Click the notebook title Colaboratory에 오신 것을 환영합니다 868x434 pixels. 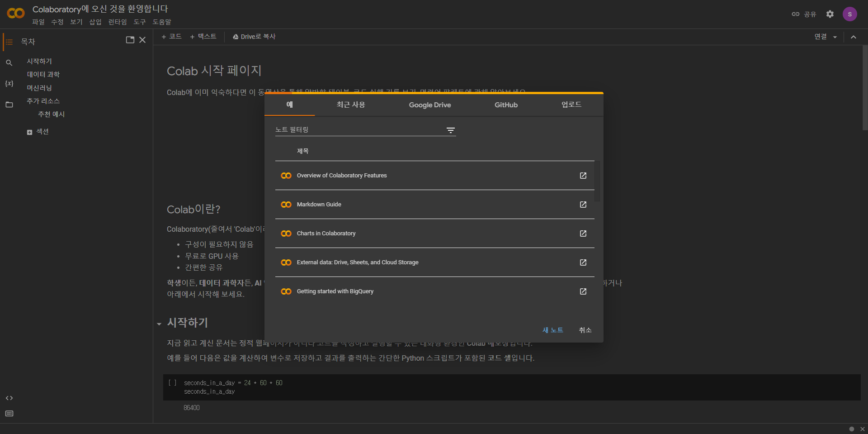tap(100, 9)
